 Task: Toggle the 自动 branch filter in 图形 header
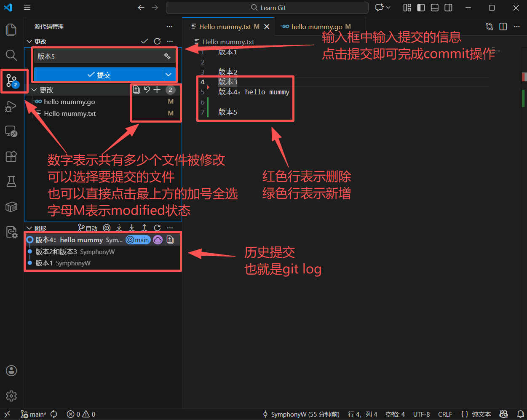pyautogui.click(x=88, y=228)
